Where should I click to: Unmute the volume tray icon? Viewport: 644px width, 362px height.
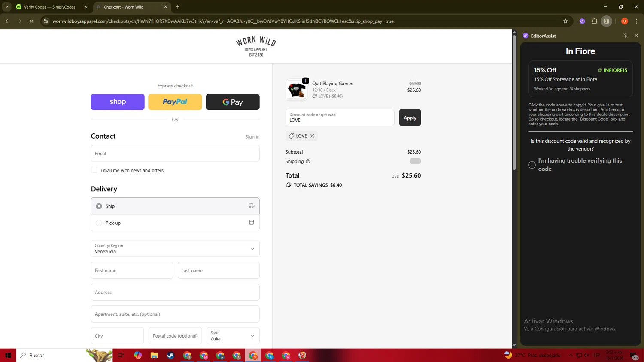587,355
